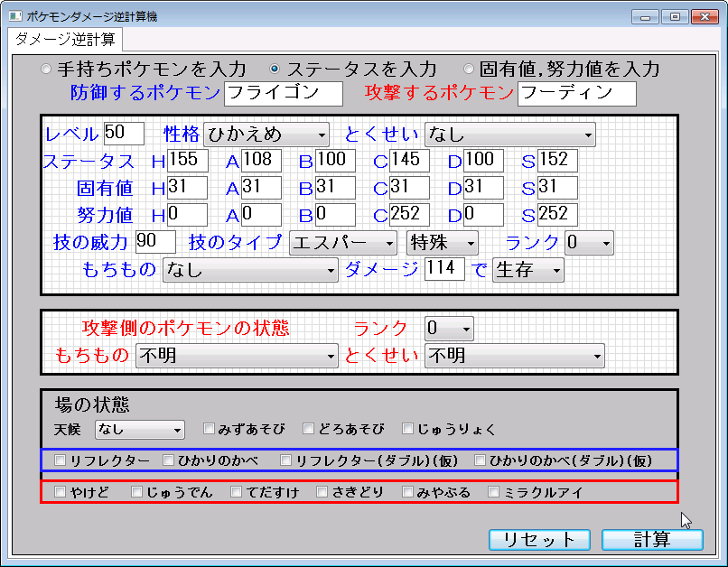Toggle the ミラクルアイ checkbox
Viewport: 728px width, 567px height.
pos(493,492)
